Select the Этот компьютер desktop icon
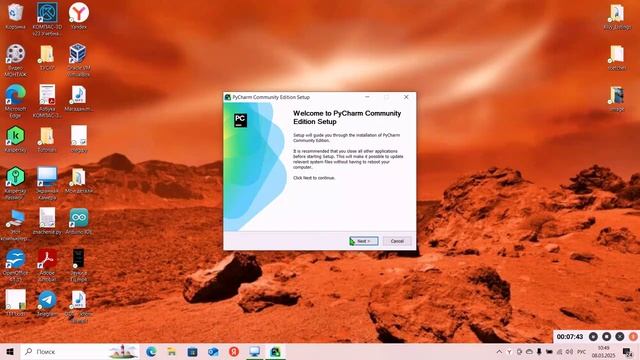 [15, 224]
